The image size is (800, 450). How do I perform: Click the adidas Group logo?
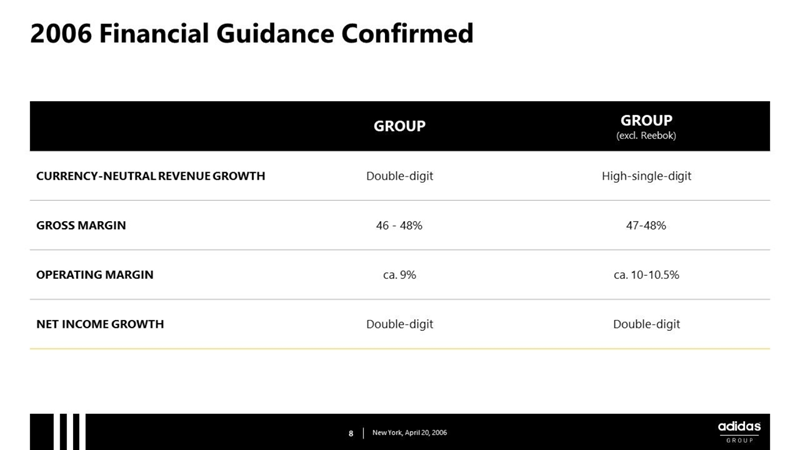(x=739, y=431)
